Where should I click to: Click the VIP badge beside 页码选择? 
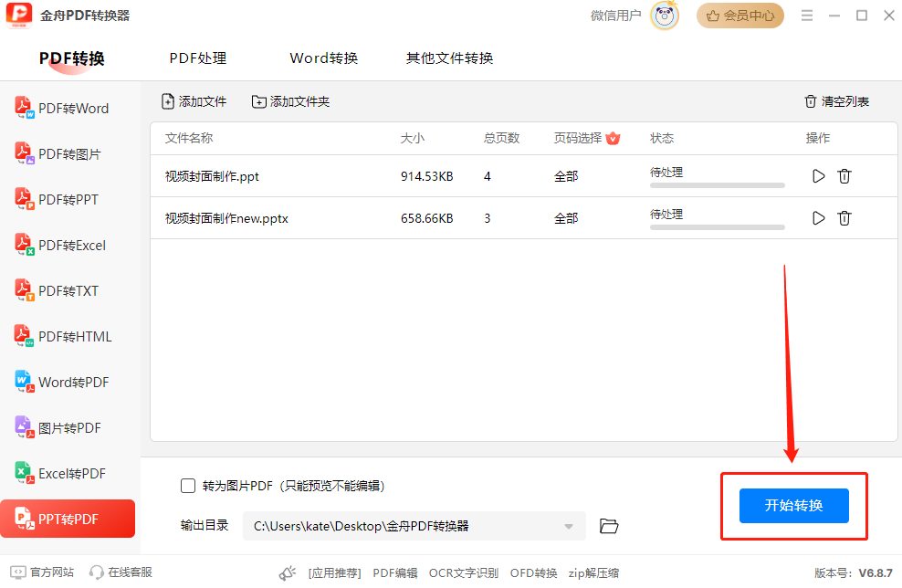(613, 138)
